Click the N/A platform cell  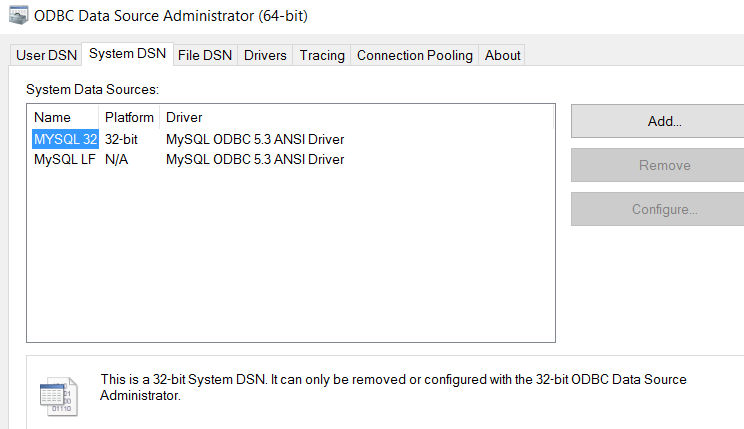click(x=116, y=159)
